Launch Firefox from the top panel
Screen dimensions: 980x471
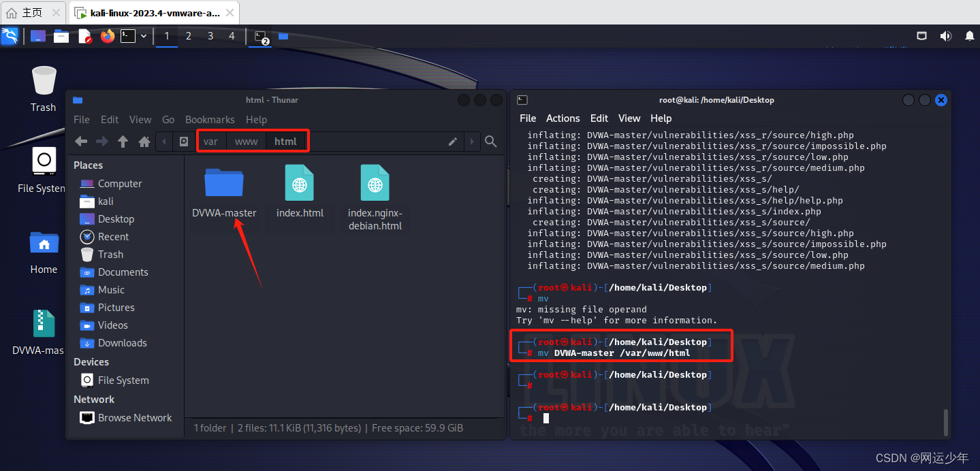click(108, 36)
